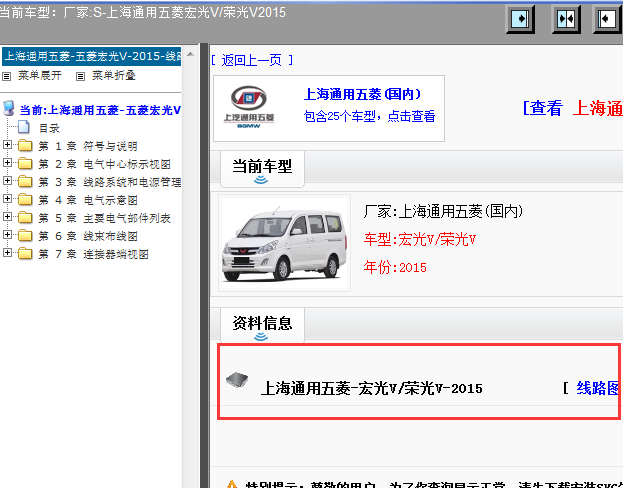Expand 第6章 线束布线图 with plus box
Image resolution: width=623 pixels, height=488 pixels.
[x=7, y=235]
